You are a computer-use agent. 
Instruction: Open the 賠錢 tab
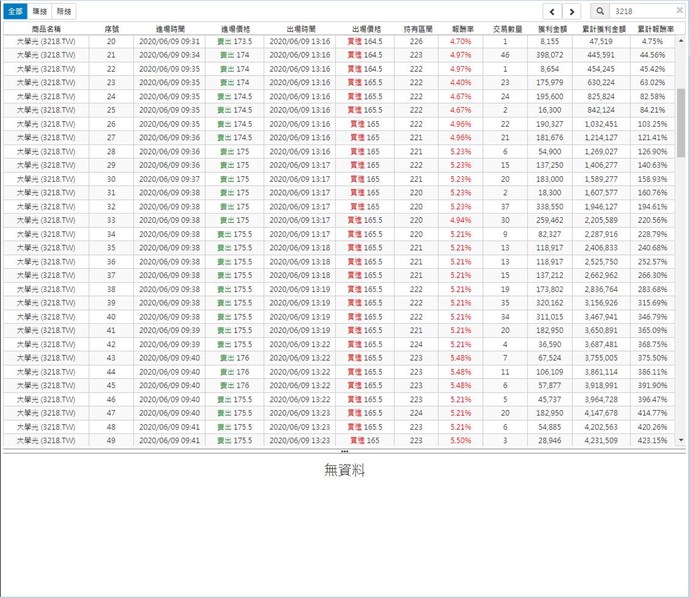(x=64, y=10)
